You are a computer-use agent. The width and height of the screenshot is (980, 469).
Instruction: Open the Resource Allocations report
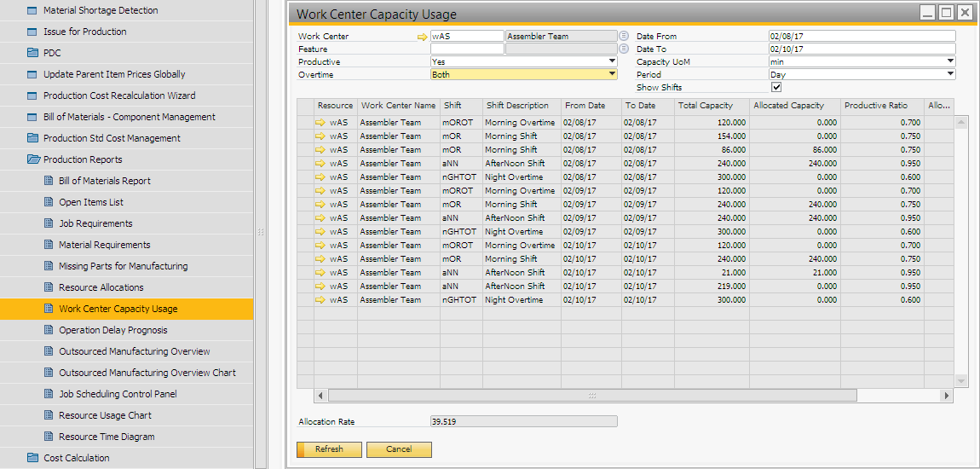pyautogui.click(x=101, y=287)
